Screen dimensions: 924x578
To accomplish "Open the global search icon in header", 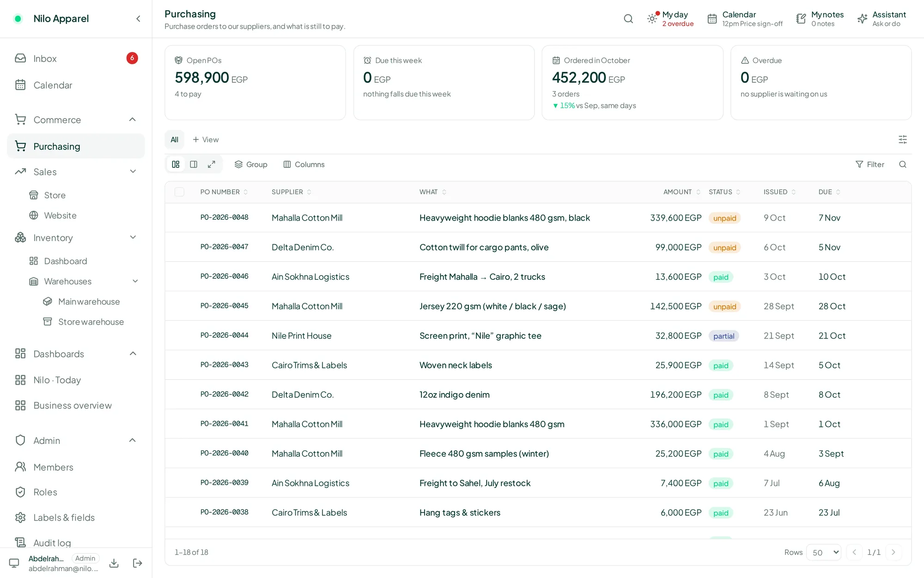I will (628, 18).
